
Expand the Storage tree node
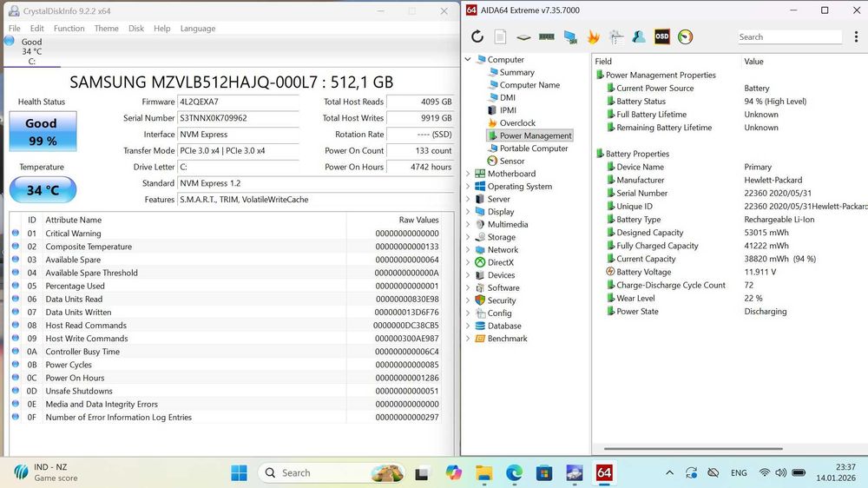468,237
